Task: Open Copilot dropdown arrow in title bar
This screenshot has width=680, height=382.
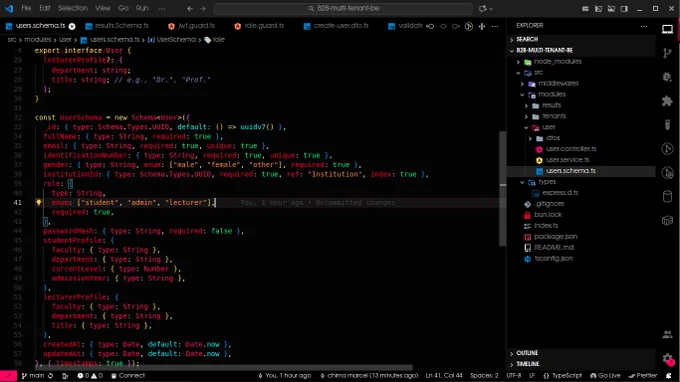Action: 491,9
